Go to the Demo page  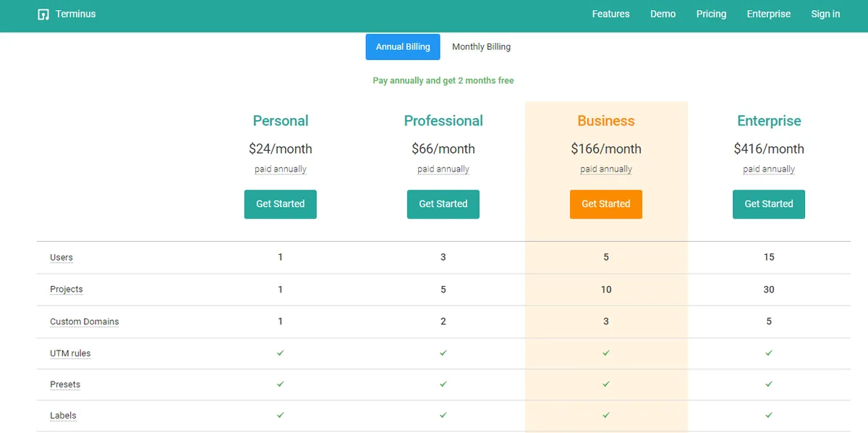pyautogui.click(x=663, y=14)
